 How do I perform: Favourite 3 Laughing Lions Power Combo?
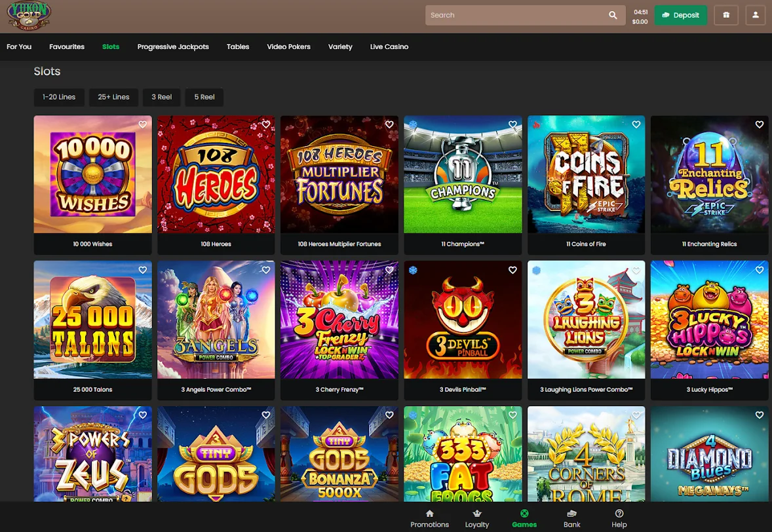636,270
